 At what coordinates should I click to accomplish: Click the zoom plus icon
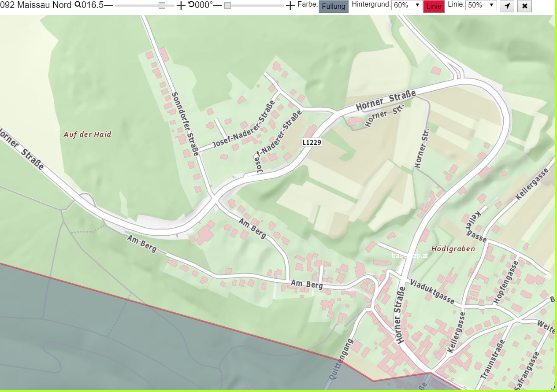point(181,5)
